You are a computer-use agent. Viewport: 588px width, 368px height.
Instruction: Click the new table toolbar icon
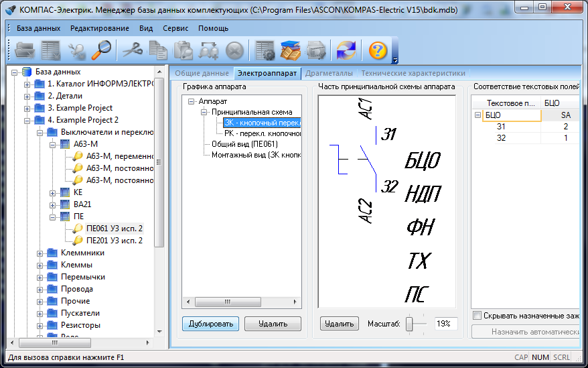click(51, 50)
